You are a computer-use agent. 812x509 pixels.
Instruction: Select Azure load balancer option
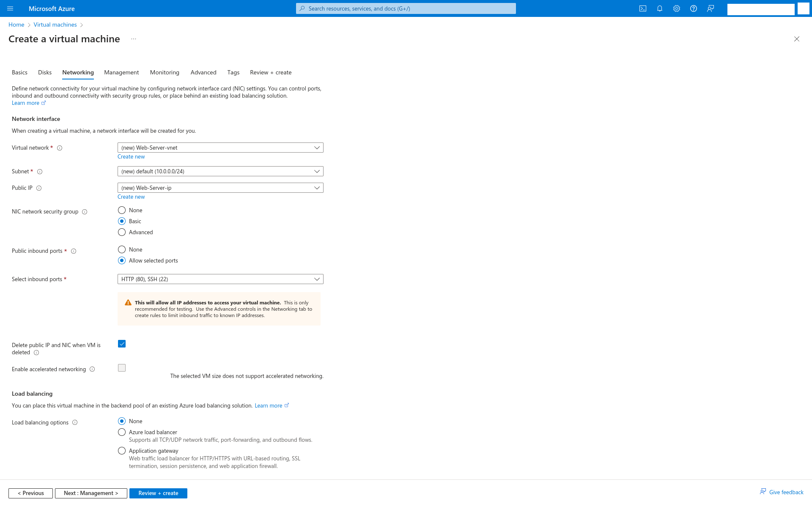[x=122, y=432]
